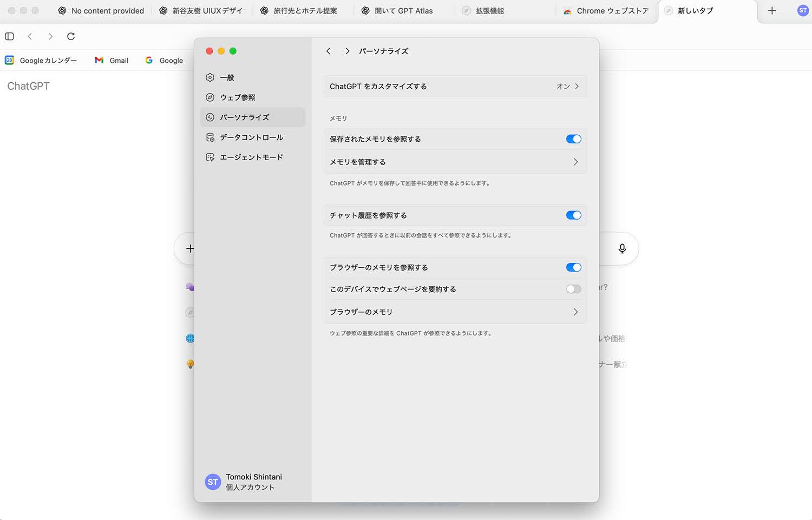Image resolution: width=812 pixels, height=520 pixels.
Task: Turn off ブラウザーのメモリを参照する switch
Action: point(573,267)
